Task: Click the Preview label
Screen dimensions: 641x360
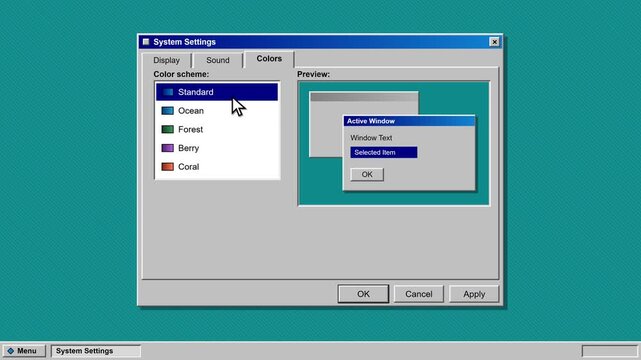Action: coord(313,74)
